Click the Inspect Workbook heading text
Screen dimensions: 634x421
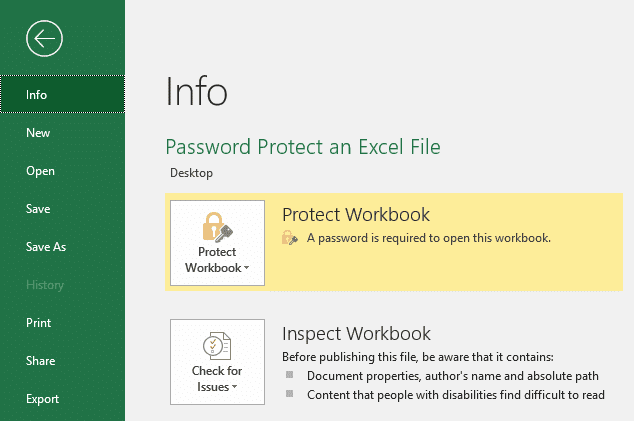click(356, 334)
